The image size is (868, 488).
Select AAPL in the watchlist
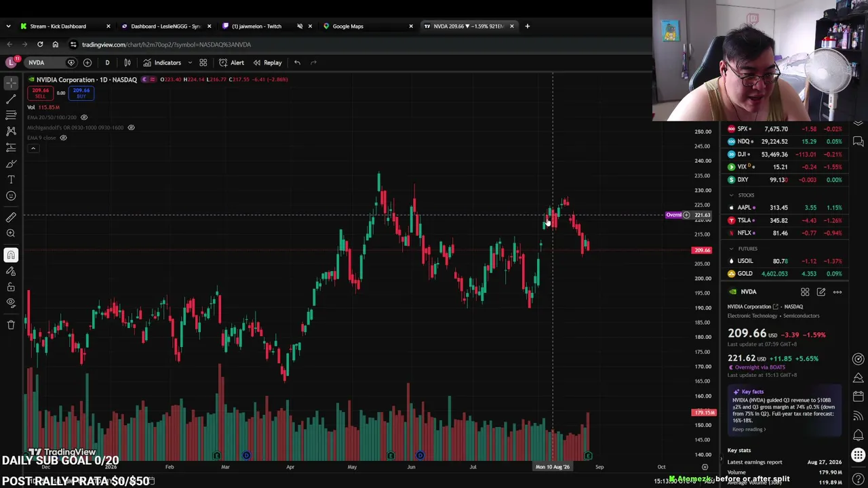[x=784, y=207]
